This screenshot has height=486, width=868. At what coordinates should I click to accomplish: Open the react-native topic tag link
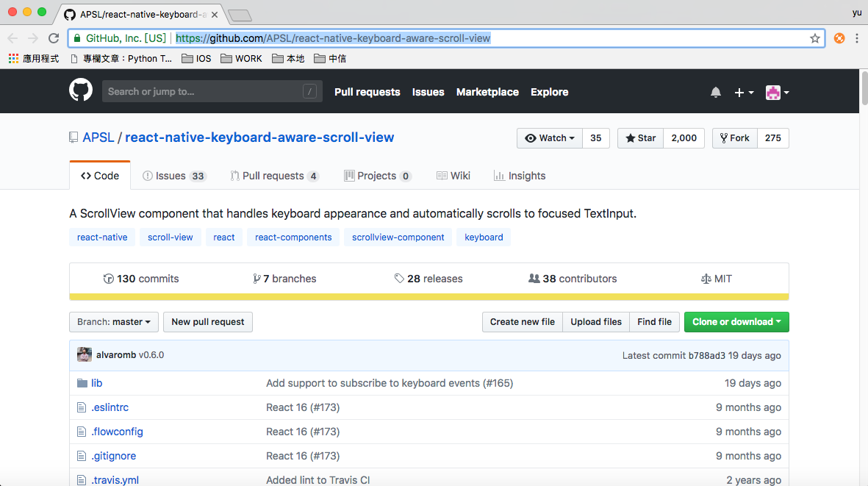pyautogui.click(x=102, y=237)
